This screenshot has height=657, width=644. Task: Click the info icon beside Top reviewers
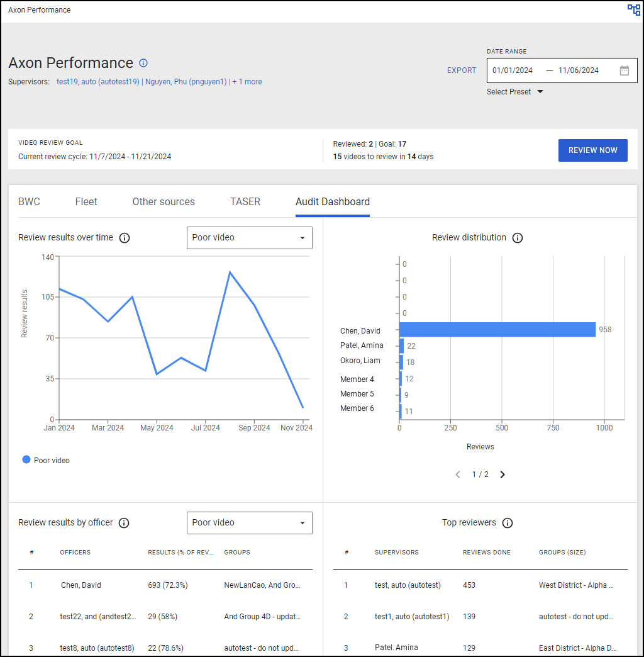pos(508,523)
